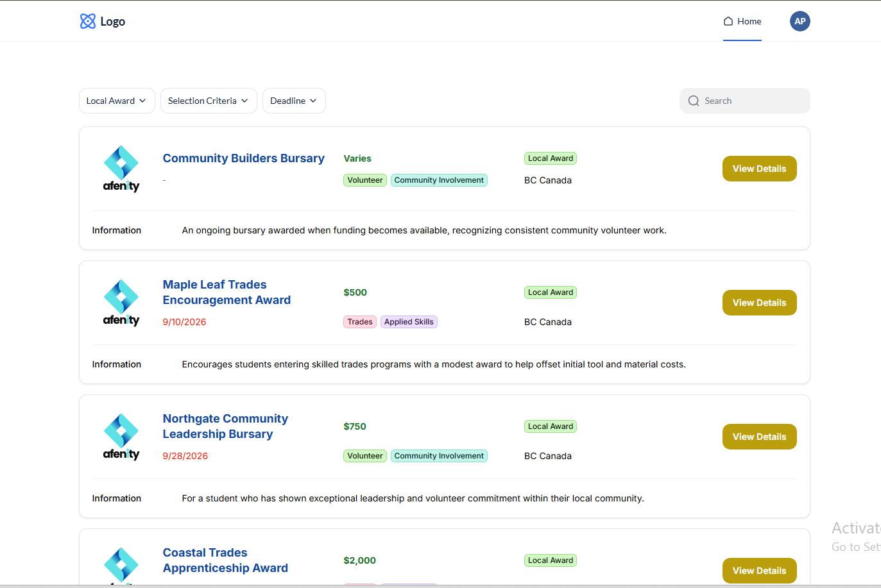
Task: View Details for Community Builders Bursary
Action: click(759, 169)
